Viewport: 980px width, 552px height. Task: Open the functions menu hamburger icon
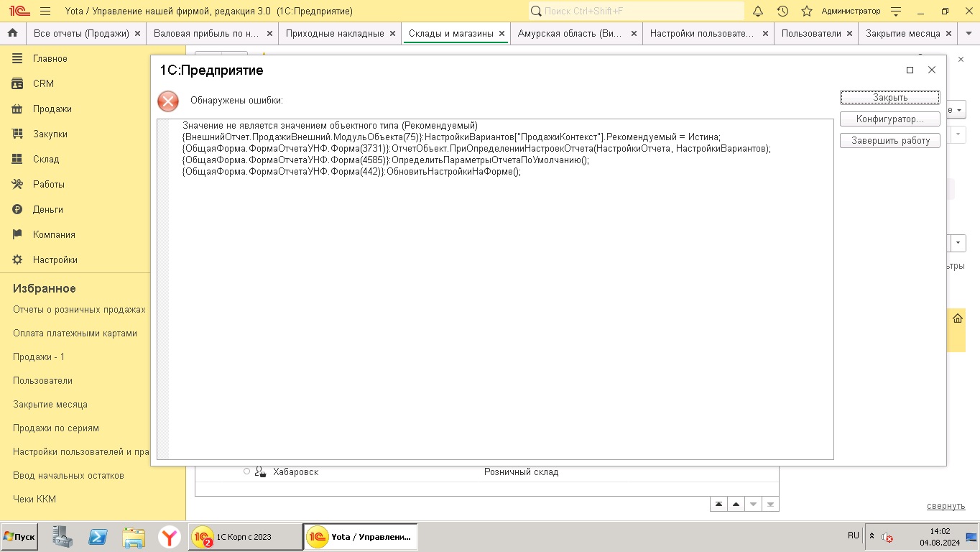point(45,11)
